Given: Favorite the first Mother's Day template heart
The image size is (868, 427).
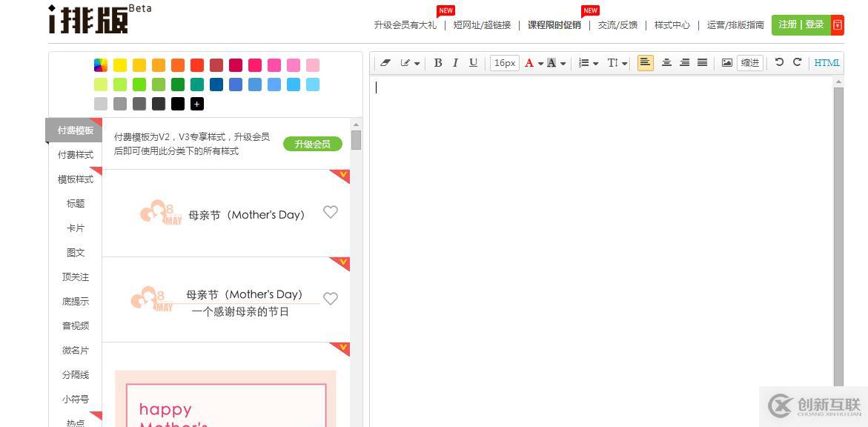Looking at the screenshot, I should [331, 212].
